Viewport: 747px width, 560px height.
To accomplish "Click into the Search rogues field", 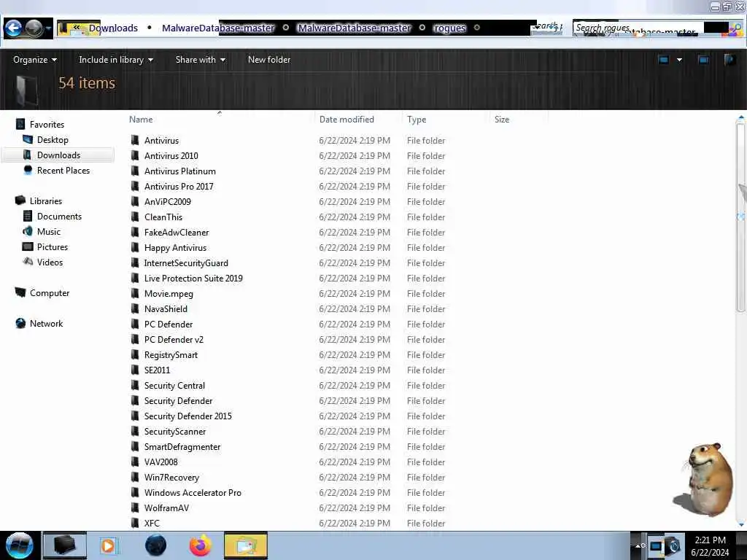I will click(638, 28).
